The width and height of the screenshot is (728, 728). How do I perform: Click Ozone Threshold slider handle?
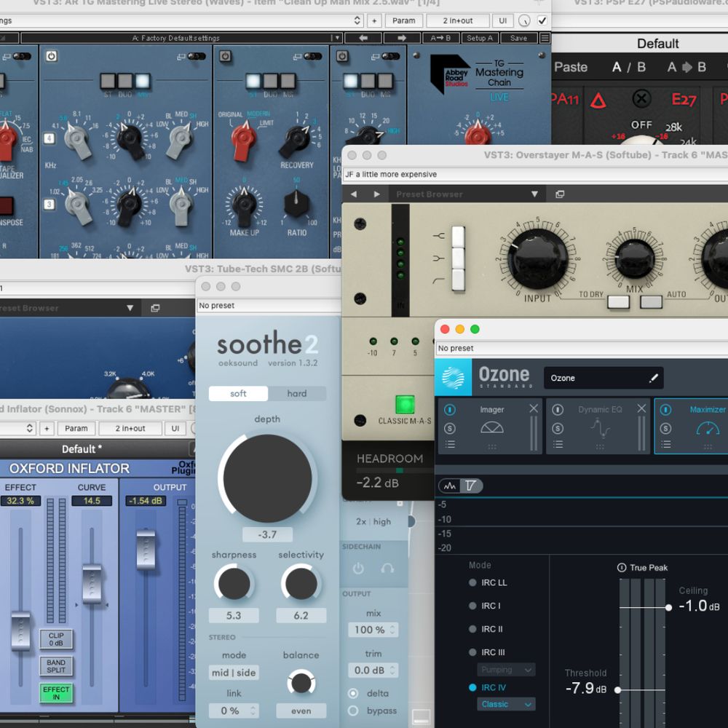[617, 690]
